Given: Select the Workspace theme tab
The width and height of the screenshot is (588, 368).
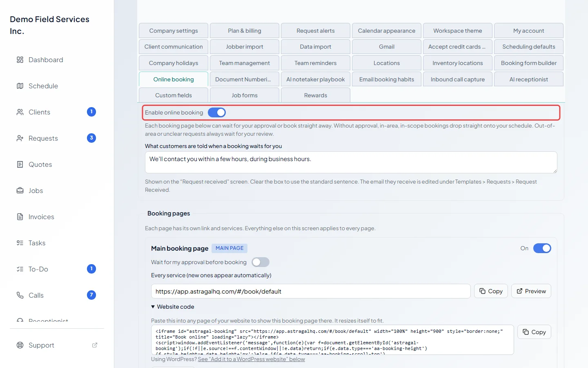Looking at the screenshot, I should (x=458, y=31).
